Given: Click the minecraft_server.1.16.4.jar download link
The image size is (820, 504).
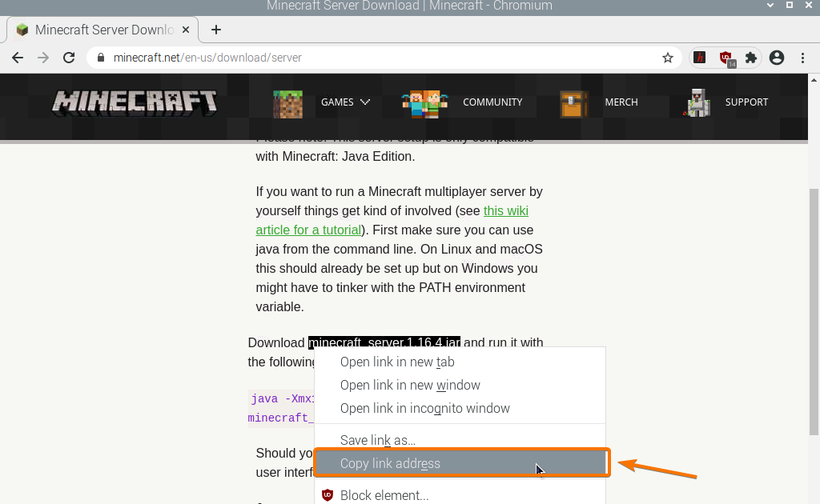Looking at the screenshot, I should click(x=384, y=342).
